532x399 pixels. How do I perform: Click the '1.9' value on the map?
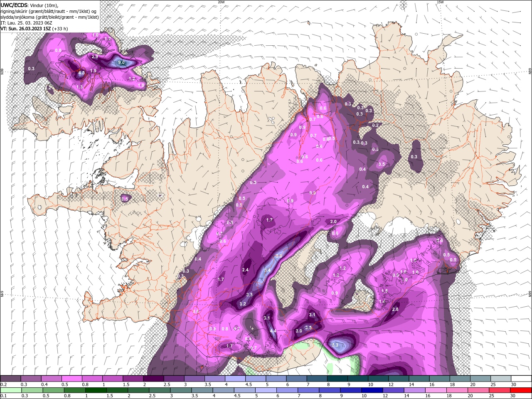(94, 71)
